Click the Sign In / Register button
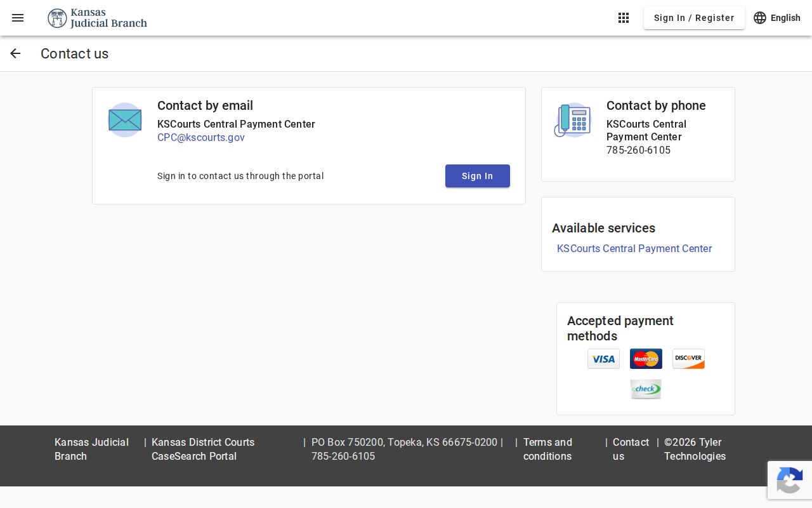This screenshot has height=508, width=812. 694,18
